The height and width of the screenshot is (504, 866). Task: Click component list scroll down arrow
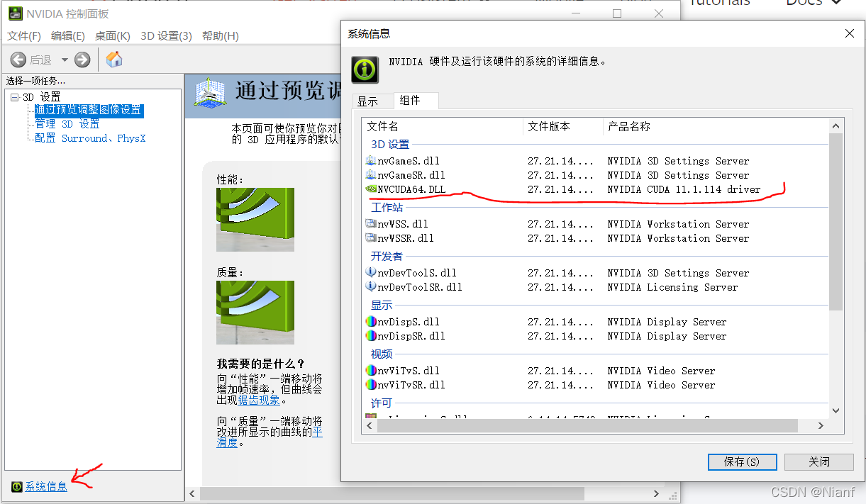pos(836,411)
